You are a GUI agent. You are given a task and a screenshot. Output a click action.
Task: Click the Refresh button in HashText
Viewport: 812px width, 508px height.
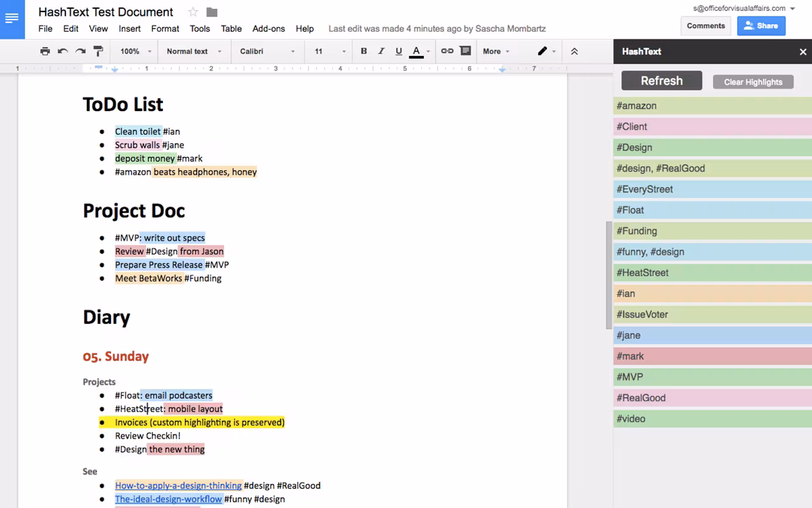(x=662, y=81)
